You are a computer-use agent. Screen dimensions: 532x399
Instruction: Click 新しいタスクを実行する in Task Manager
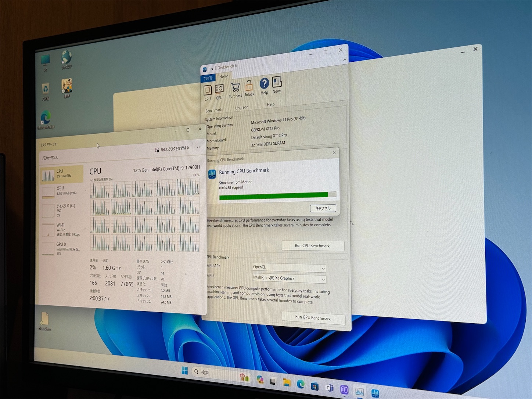172,149
